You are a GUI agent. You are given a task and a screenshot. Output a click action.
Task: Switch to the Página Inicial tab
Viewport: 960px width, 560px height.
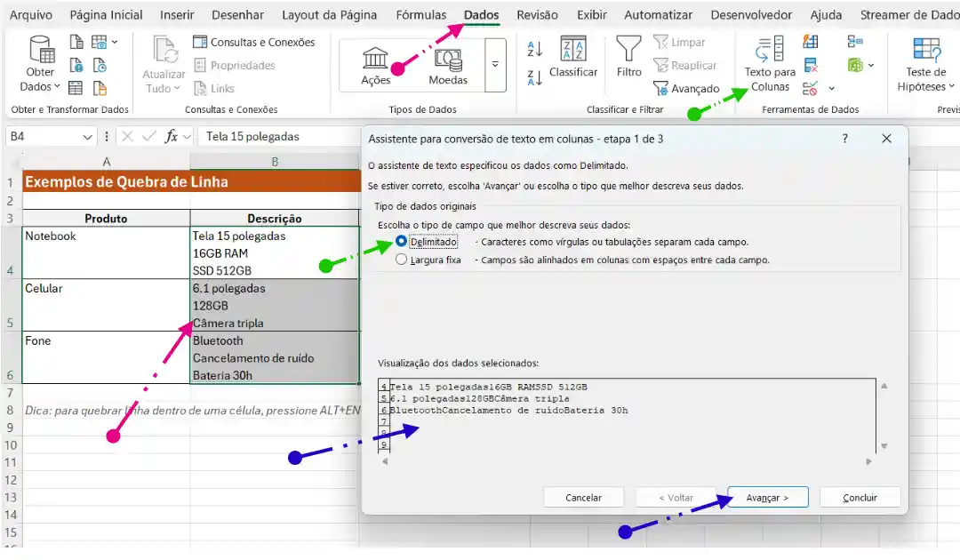106,15
